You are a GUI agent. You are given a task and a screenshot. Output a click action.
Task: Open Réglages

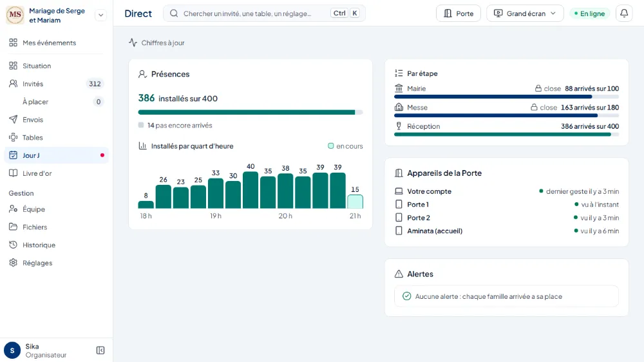[x=56, y=263]
